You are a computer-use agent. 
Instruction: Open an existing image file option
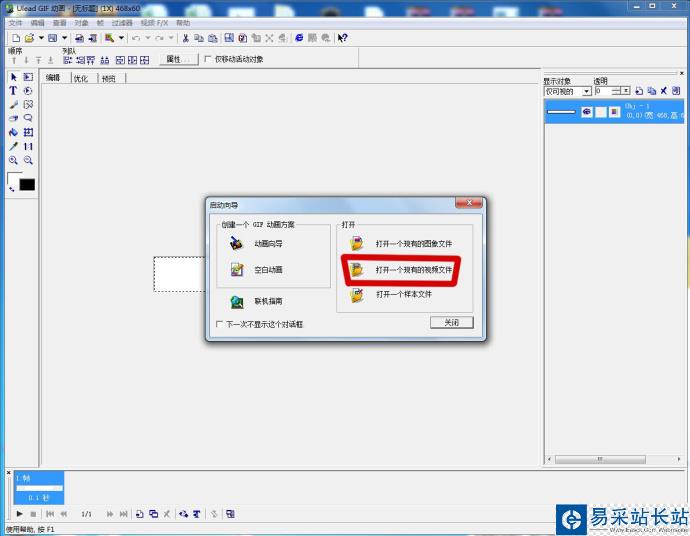pos(401,243)
